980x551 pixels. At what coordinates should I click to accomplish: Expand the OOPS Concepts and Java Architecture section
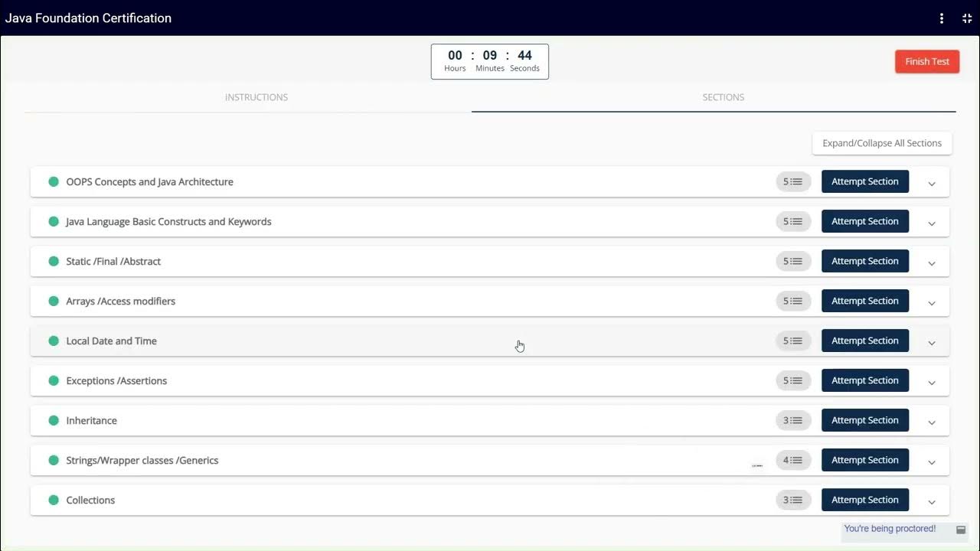tap(932, 184)
